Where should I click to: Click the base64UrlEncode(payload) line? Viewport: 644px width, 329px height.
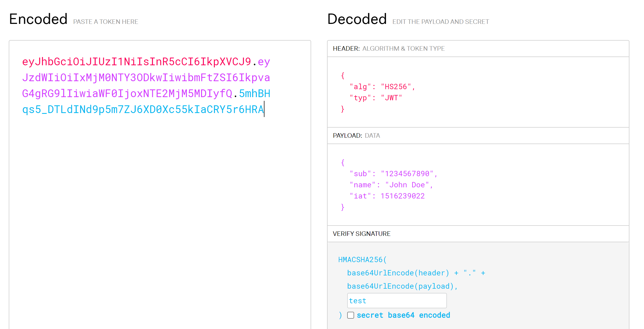coord(402,286)
